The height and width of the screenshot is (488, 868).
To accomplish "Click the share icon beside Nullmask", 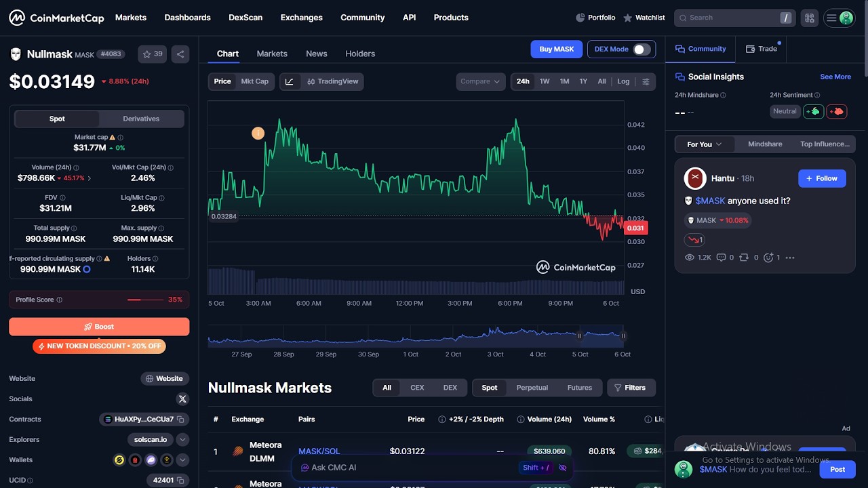I will coord(180,54).
